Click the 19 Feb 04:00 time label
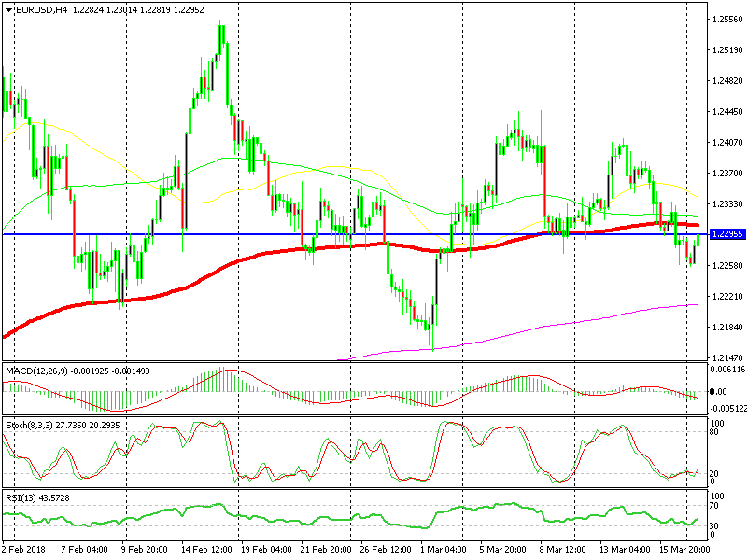The width and height of the screenshot is (747, 560). click(266, 549)
